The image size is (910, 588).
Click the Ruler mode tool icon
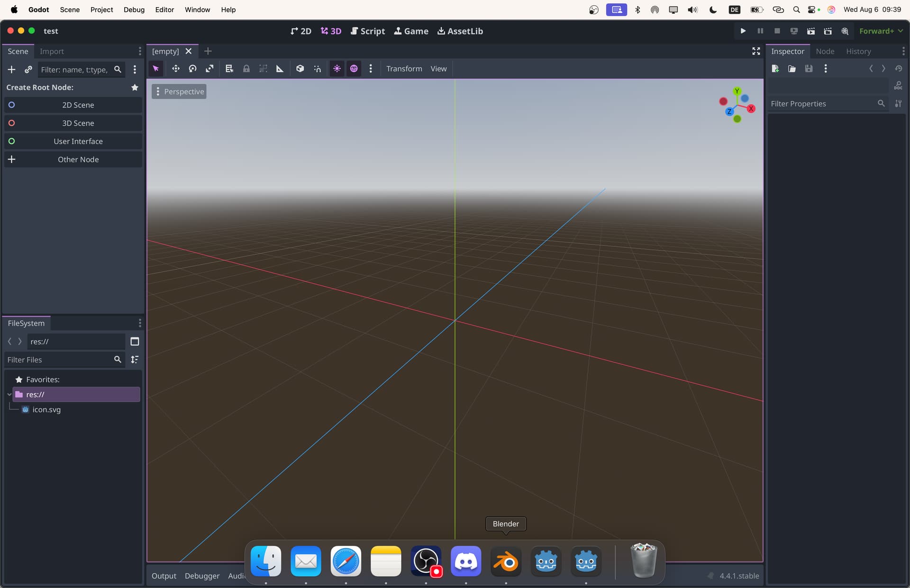pyautogui.click(x=280, y=69)
